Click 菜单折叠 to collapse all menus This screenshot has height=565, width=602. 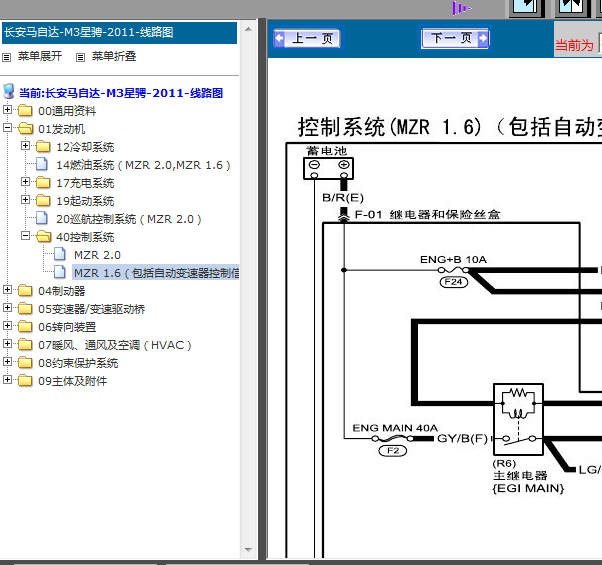tap(114, 56)
